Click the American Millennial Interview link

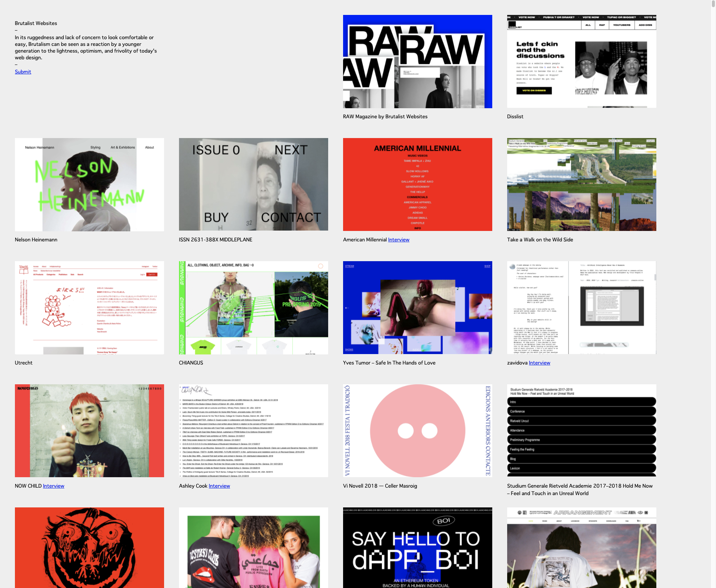398,240
